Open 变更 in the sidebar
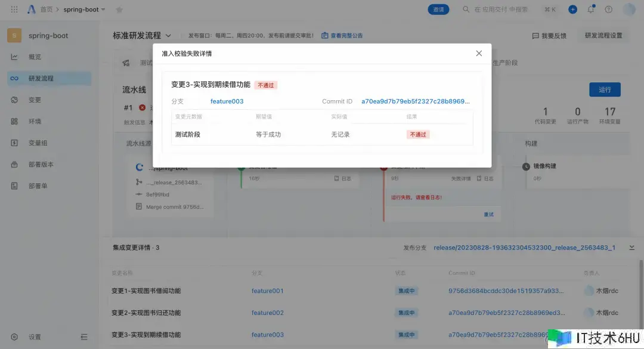Image resolution: width=644 pixels, height=349 pixels. [35, 100]
